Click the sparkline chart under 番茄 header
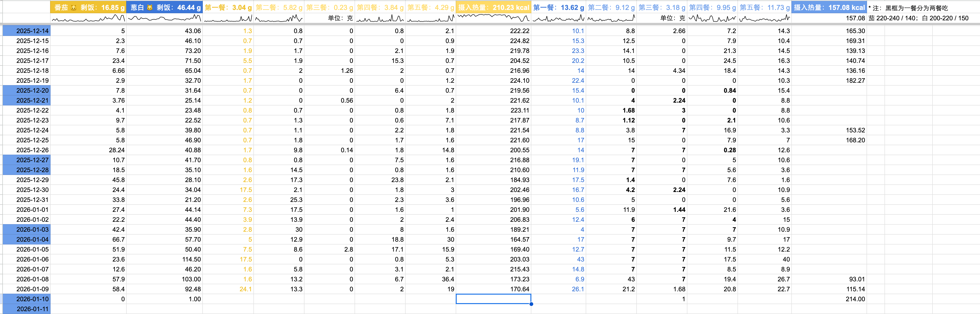The height and width of the screenshot is (314, 980). [88, 18]
